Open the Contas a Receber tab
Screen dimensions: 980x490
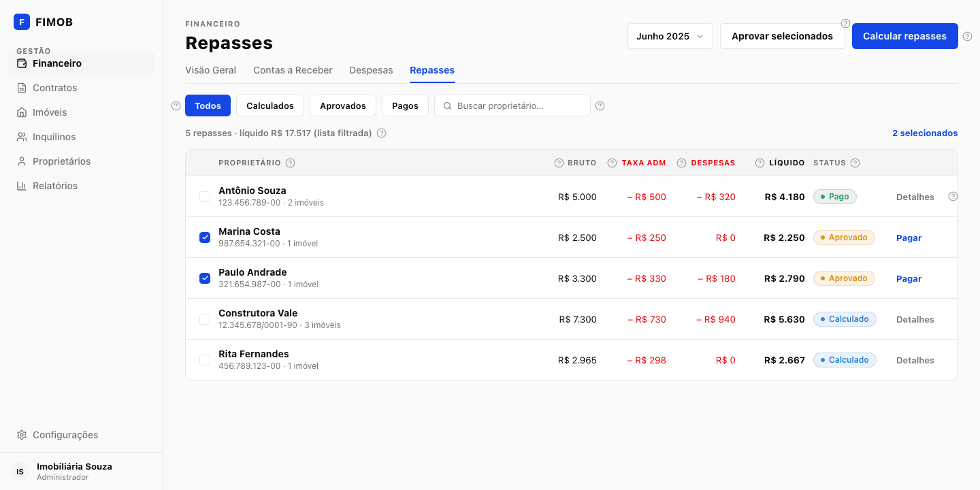(x=293, y=70)
